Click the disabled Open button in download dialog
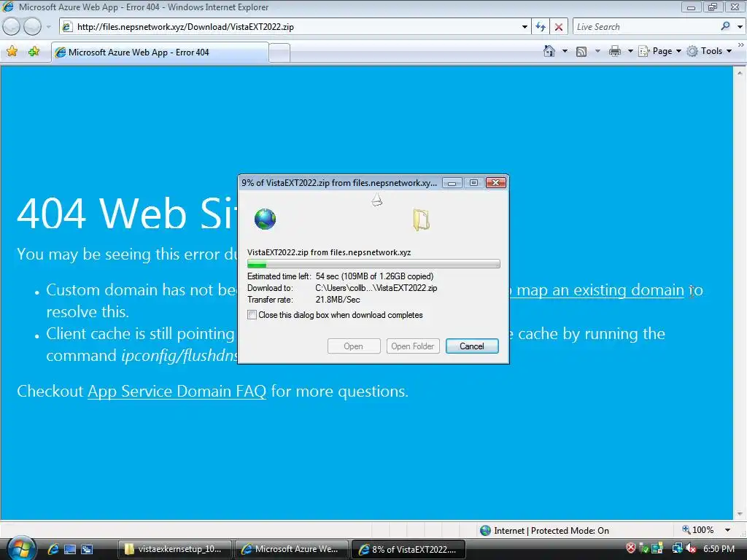The image size is (747, 560). pyautogui.click(x=354, y=346)
